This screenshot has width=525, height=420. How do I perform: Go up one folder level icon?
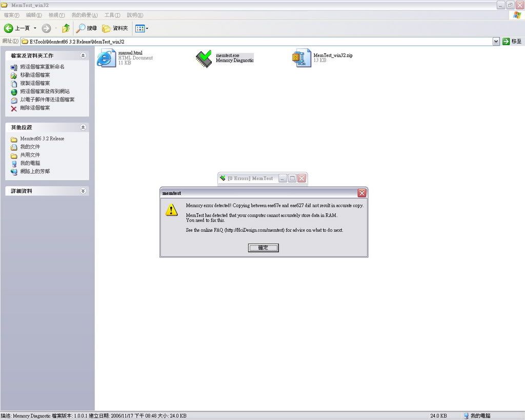66,29
